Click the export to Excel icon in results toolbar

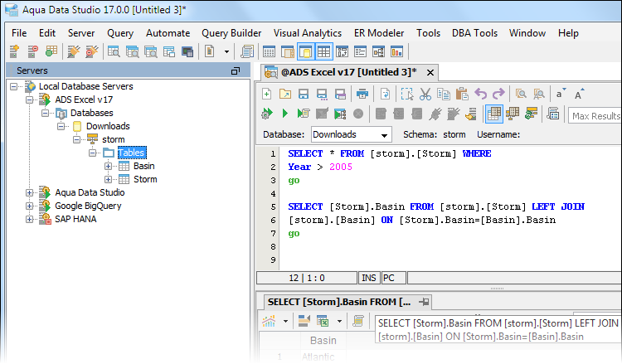[323, 321]
